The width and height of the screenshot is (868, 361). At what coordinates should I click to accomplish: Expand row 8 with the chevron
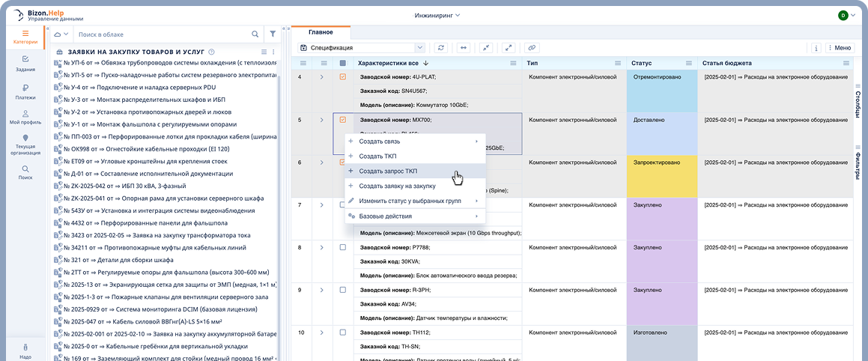click(x=321, y=247)
